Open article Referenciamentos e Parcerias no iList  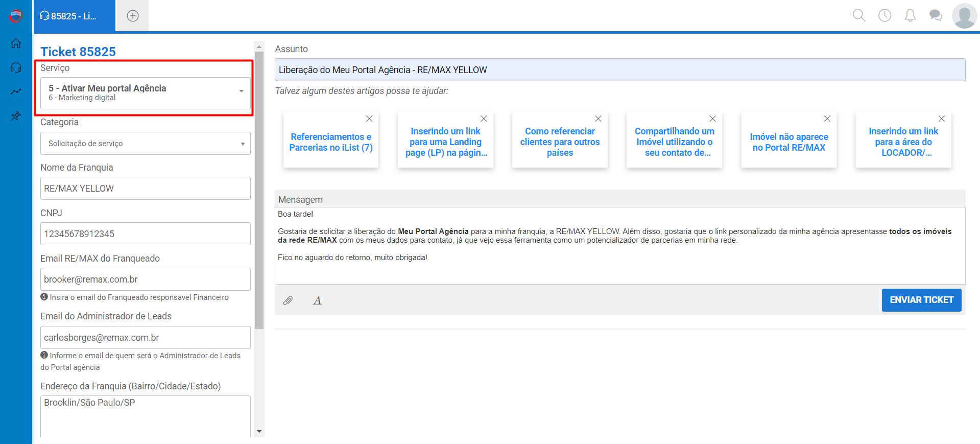click(x=331, y=142)
